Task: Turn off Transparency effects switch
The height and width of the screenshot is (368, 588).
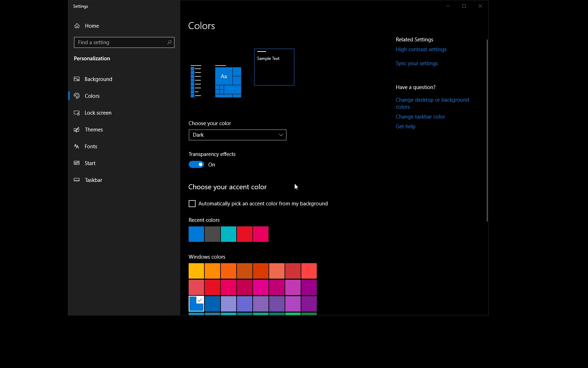Action: 196,165
